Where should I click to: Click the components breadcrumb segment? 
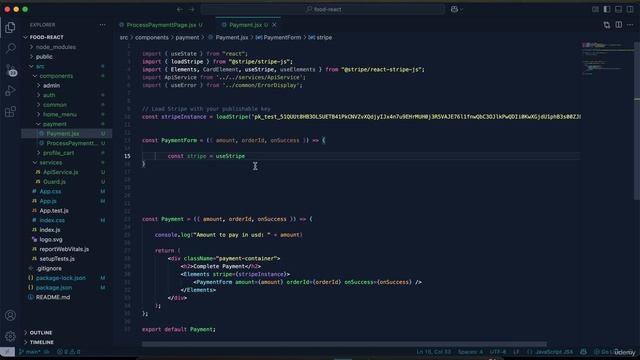click(151, 38)
